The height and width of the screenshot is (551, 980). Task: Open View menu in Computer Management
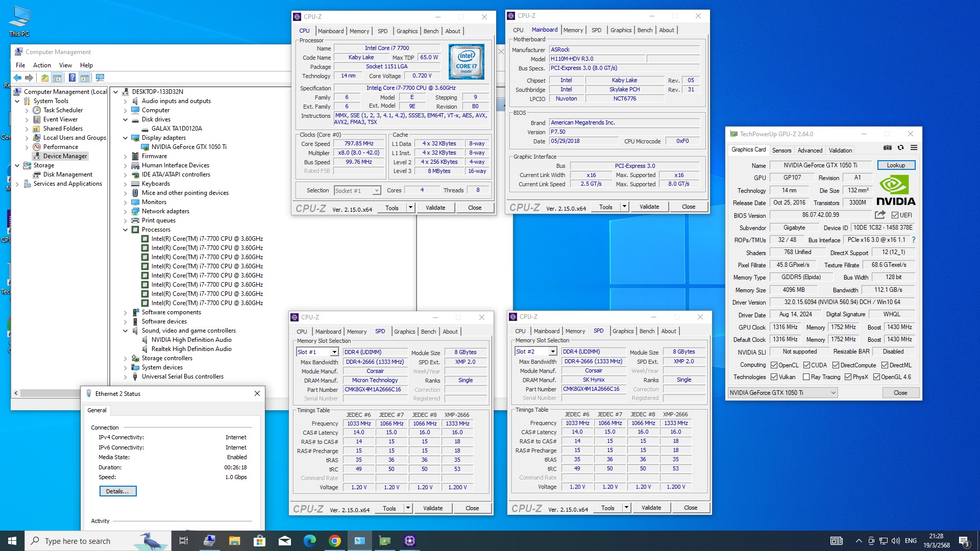(65, 65)
